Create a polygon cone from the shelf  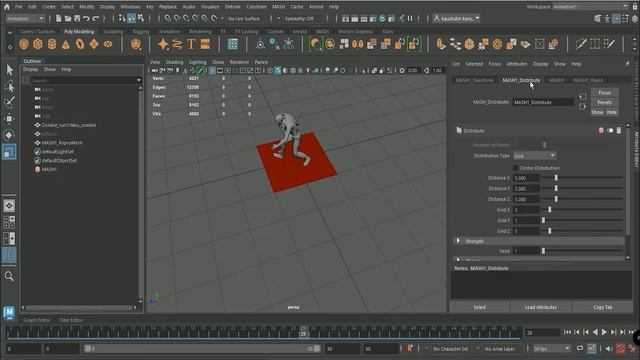pos(66,44)
